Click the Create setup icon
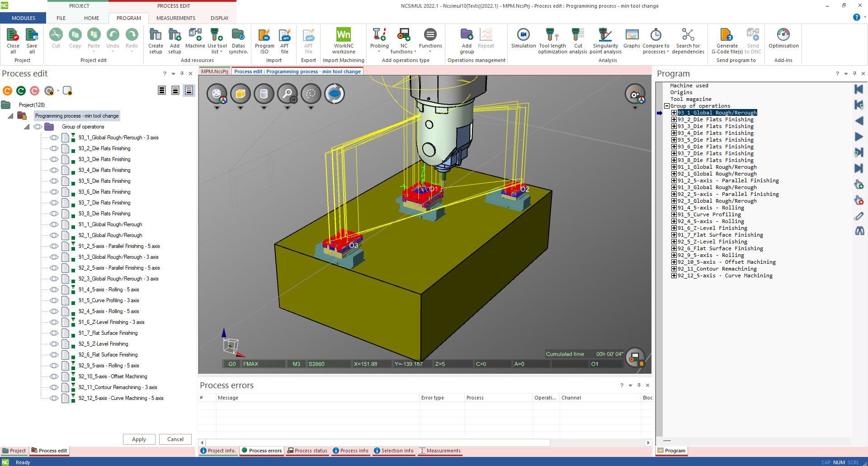The width and height of the screenshot is (868, 466). (156, 41)
